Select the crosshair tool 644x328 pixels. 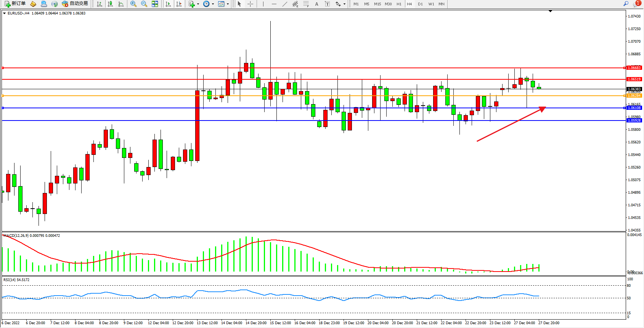[251, 4]
